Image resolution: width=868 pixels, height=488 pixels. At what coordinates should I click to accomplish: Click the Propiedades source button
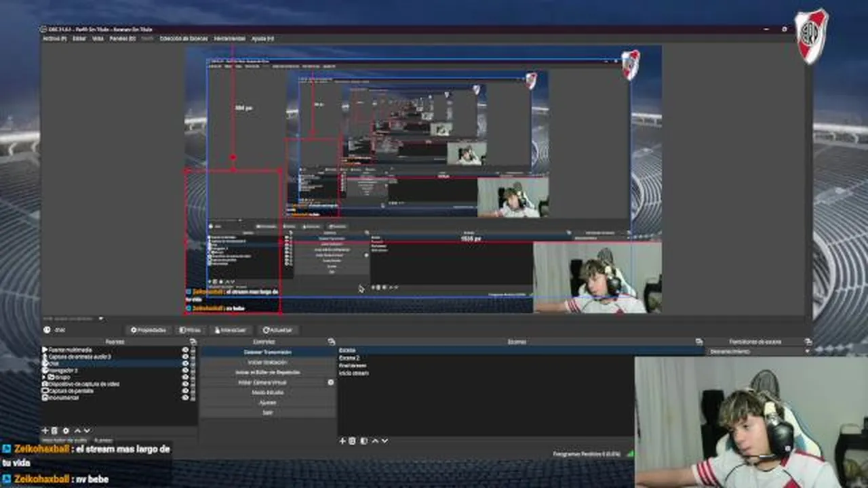click(149, 330)
